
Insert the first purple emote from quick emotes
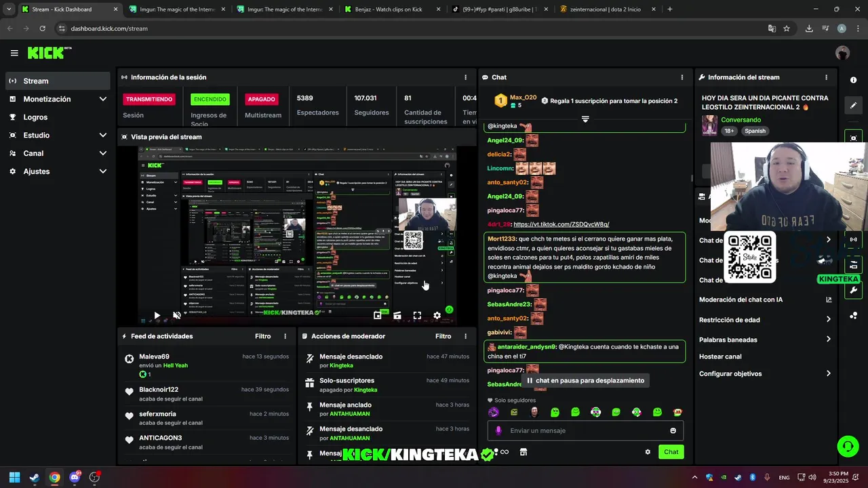tap(494, 412)
